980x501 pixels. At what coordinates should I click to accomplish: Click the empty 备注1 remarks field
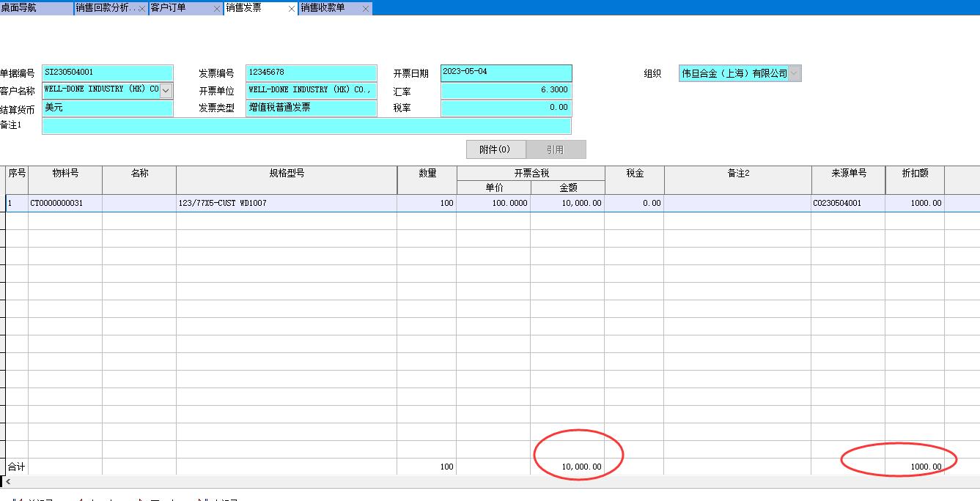point(306,125)
